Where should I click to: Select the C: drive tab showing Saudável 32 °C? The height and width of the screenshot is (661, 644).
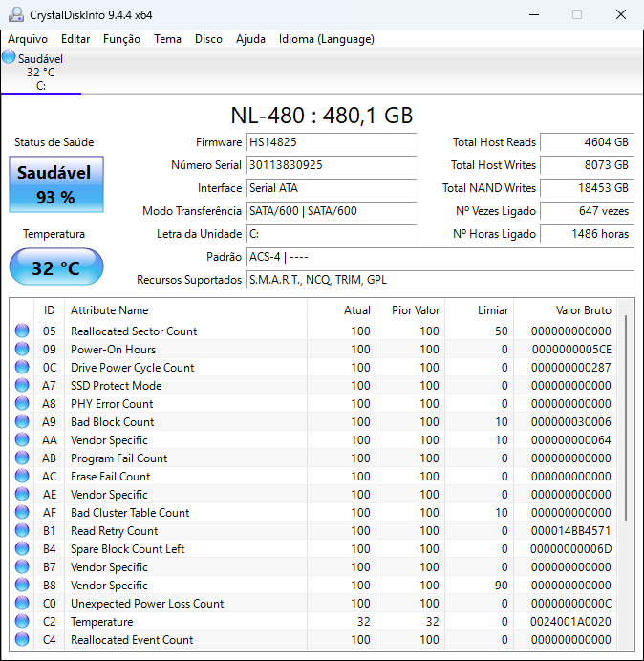pyautogui.click(x=41, y=72)
